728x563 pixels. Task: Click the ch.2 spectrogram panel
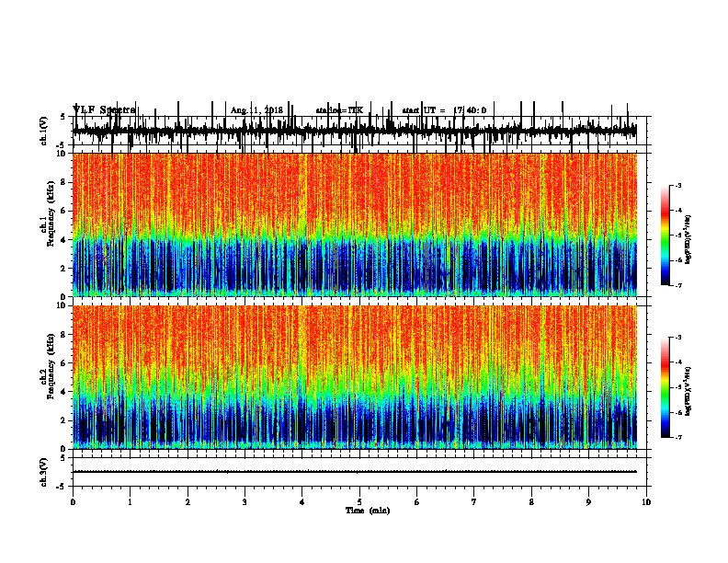(x=355, y=377)
